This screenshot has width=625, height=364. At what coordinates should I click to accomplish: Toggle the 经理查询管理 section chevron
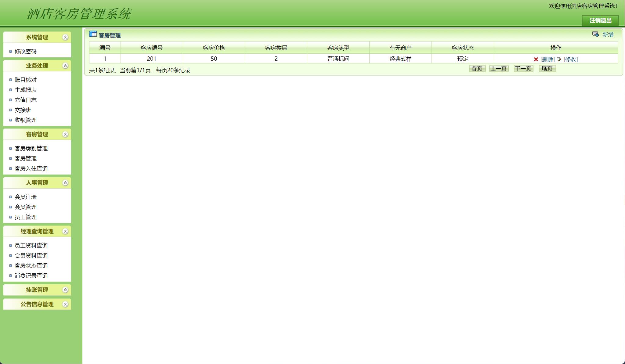[x=65, y=231]
